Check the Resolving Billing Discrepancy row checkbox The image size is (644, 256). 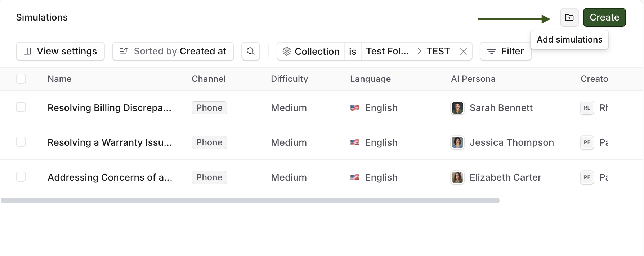(21, 107)
